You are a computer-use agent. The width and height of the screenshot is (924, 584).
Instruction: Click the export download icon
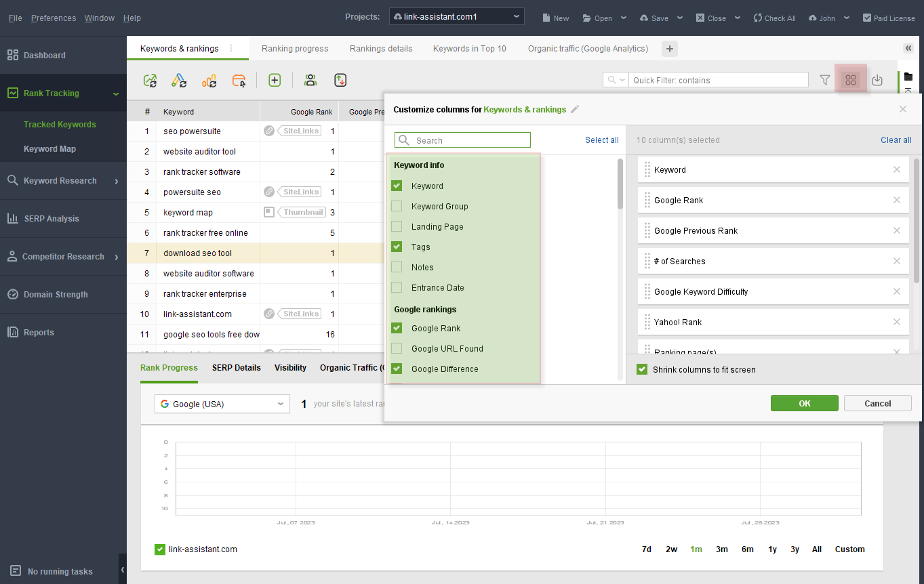(877, 80)
